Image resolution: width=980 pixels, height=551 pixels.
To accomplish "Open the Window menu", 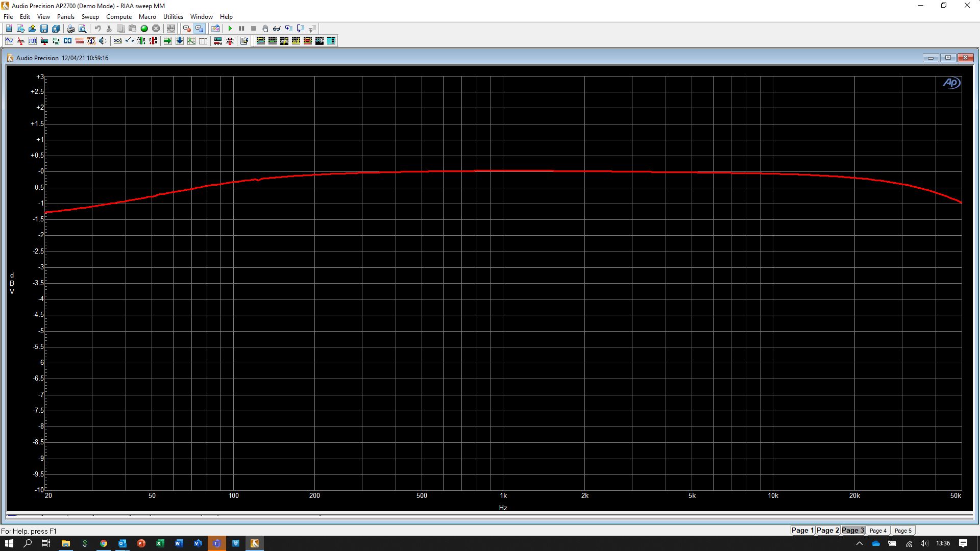I will pyautogui.click(x=201, y=17).
